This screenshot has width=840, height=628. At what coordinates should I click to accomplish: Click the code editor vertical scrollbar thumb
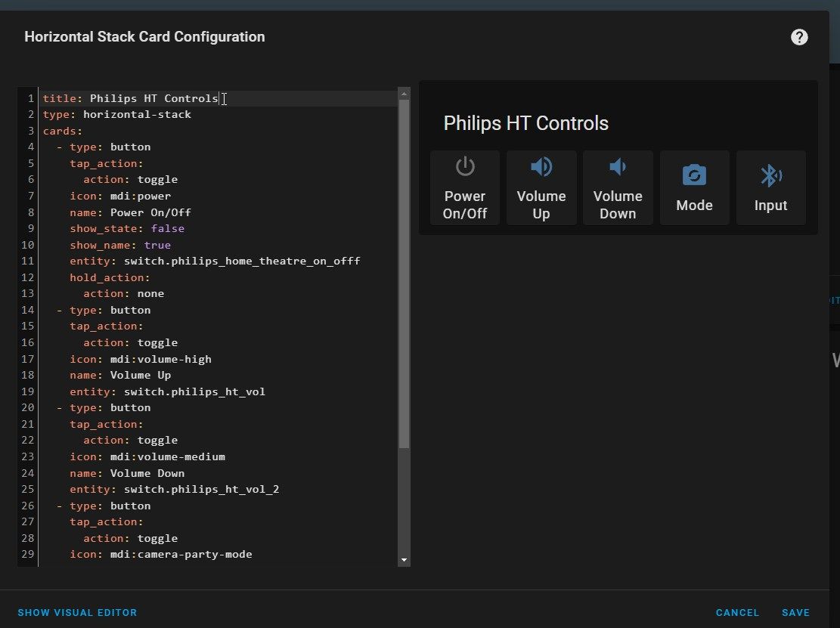coord(404,274)
